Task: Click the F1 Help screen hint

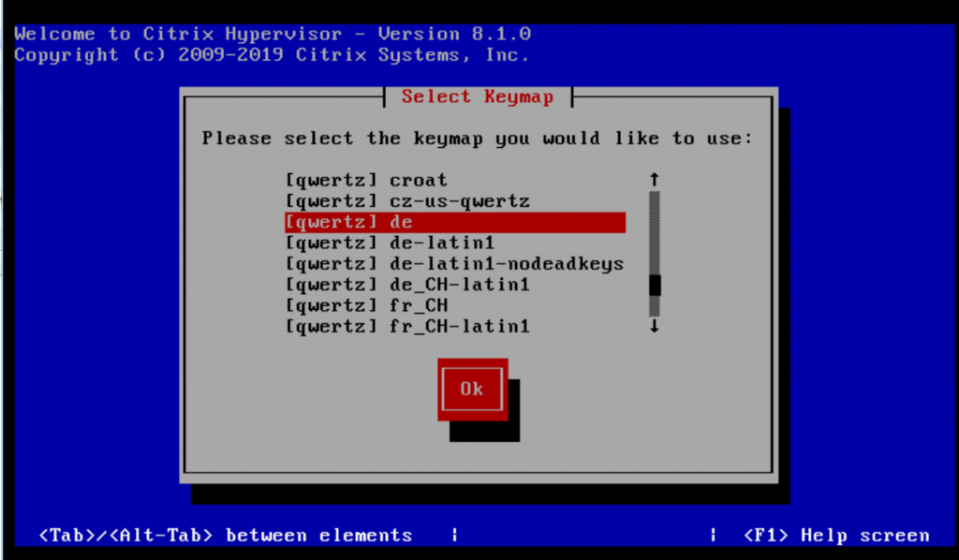Action: 836,536
